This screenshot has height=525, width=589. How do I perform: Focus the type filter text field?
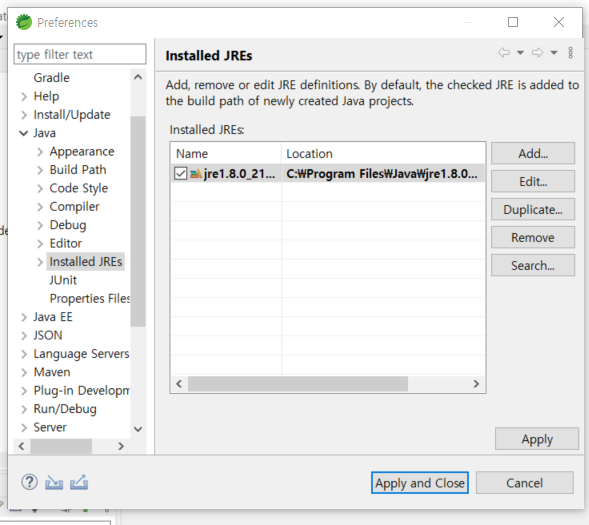point(80,54)
